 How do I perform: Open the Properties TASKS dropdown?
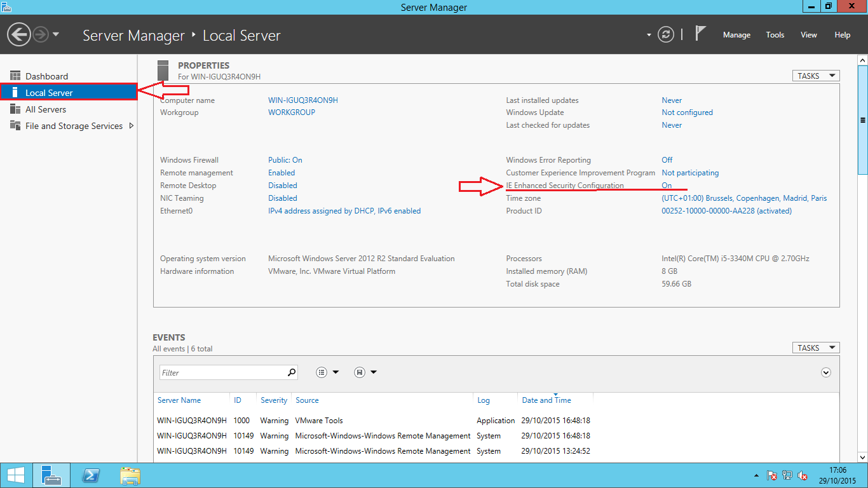click(x=816, y=76)
